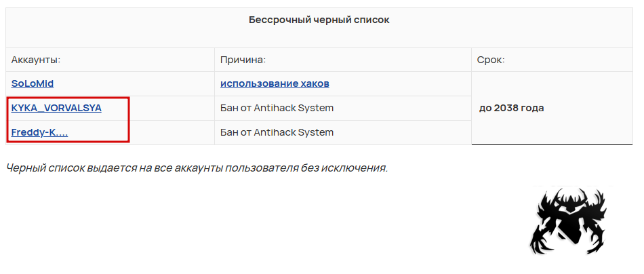644x274 pixels.
Task: Follow the "использование хаков" reason link
Action: (275, 83)
